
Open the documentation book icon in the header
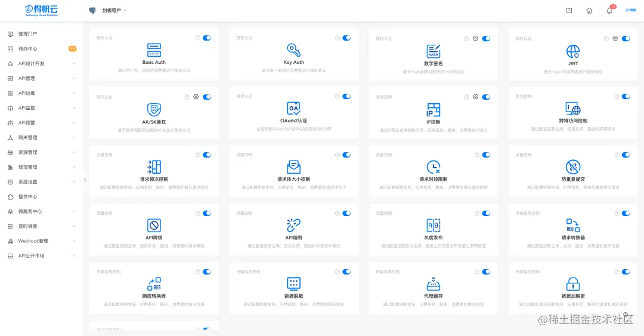click(x=569, y=11)
